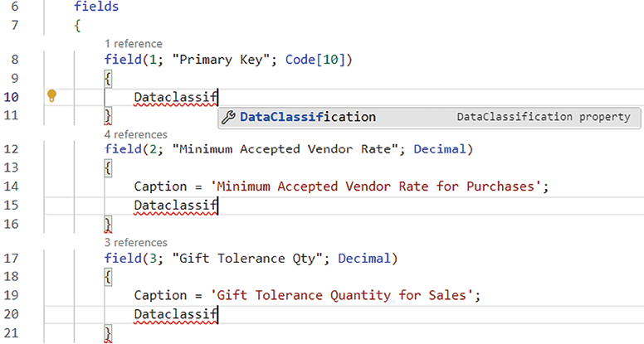This screenshot has height=344, width=644.
Task: Click line number 8 in gutter
Action: 14,60
